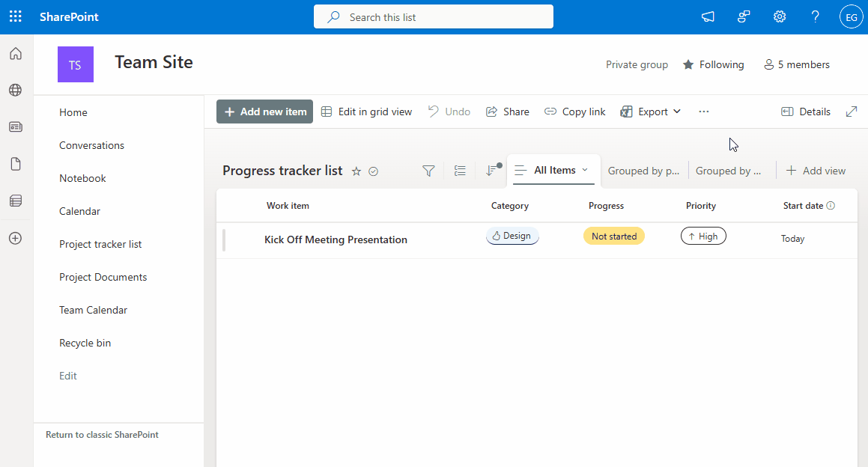Click the Add new item button
The height and width of the screenshot is (467, 868).
tap(264, 112)
